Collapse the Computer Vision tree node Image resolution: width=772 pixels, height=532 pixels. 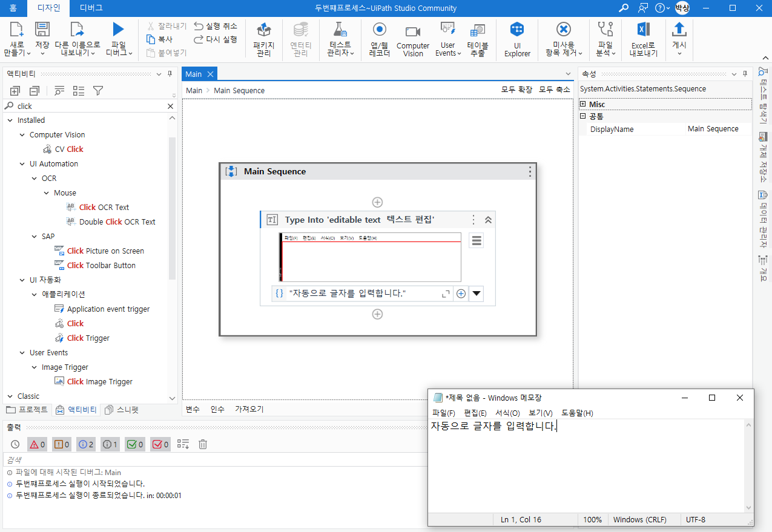coord(22,134)
